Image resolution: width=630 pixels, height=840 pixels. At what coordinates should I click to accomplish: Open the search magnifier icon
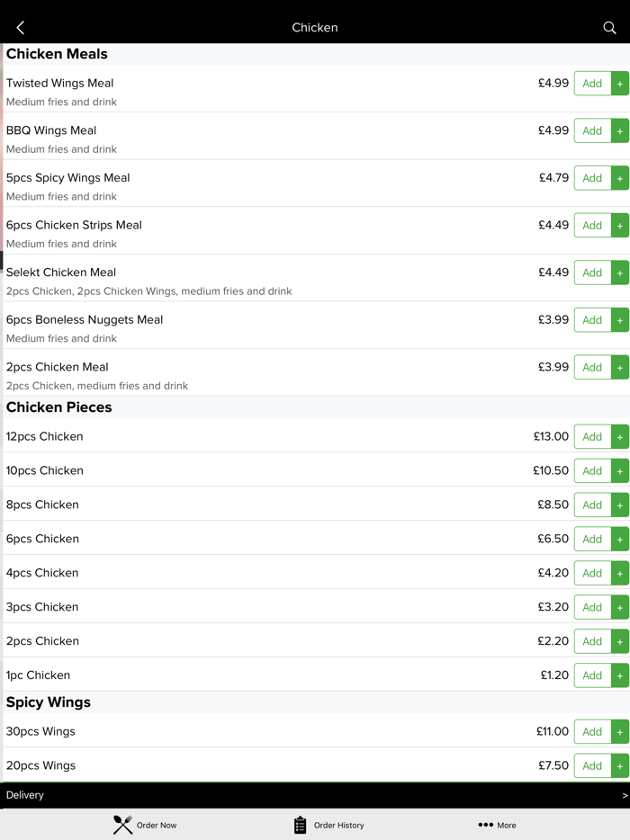click(x=609, y=28)
